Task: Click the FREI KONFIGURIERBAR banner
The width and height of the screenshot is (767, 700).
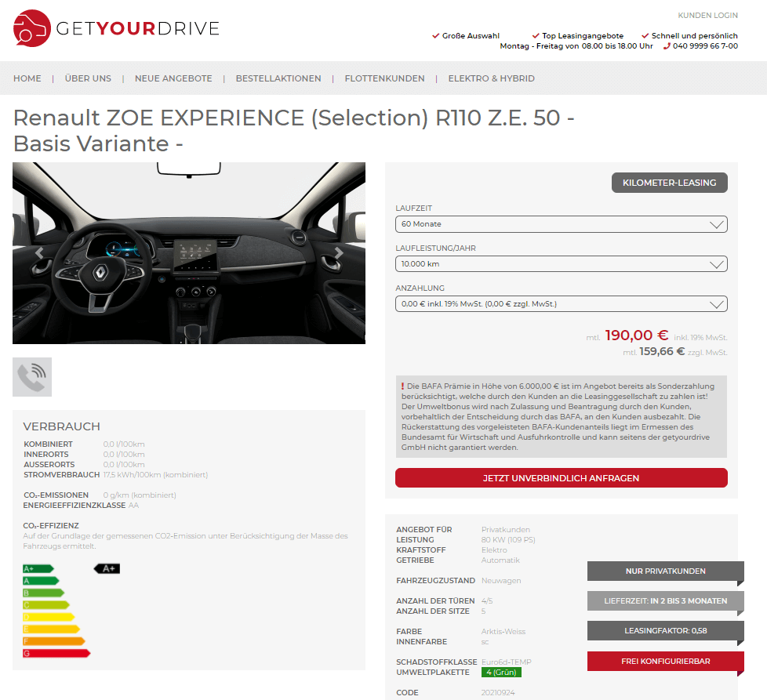Action: click(x=665, y=662)
